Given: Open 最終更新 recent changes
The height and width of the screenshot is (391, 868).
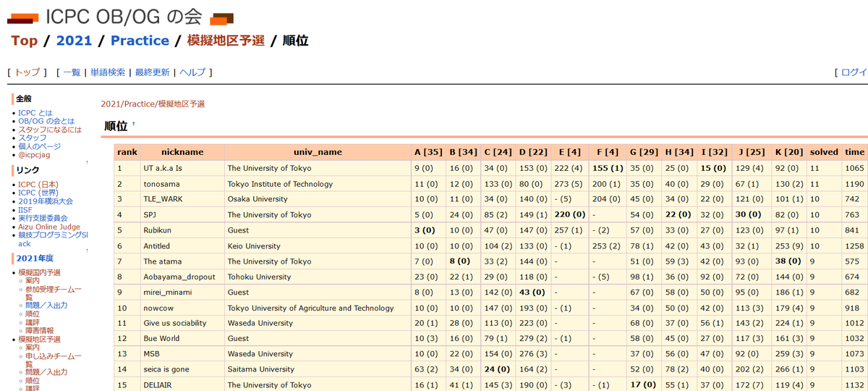Looking at the screenshot, I should pyautogui.click(x=152, y=72).
